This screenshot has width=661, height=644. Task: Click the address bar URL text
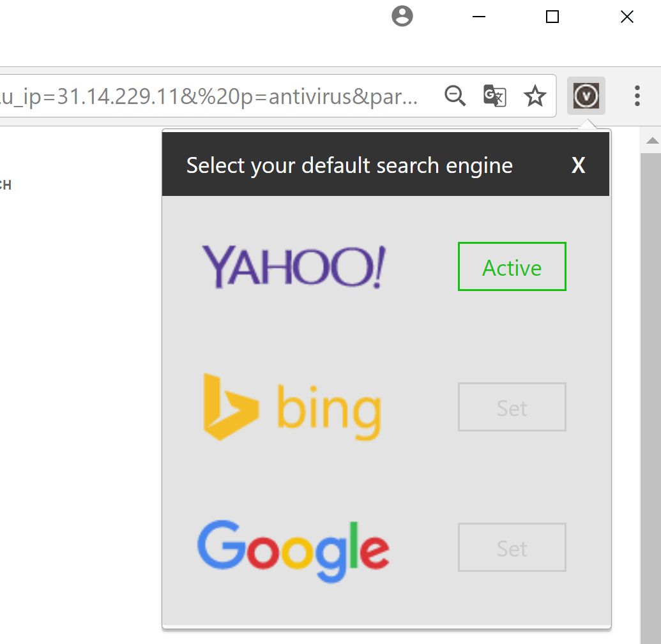(211, 96)
